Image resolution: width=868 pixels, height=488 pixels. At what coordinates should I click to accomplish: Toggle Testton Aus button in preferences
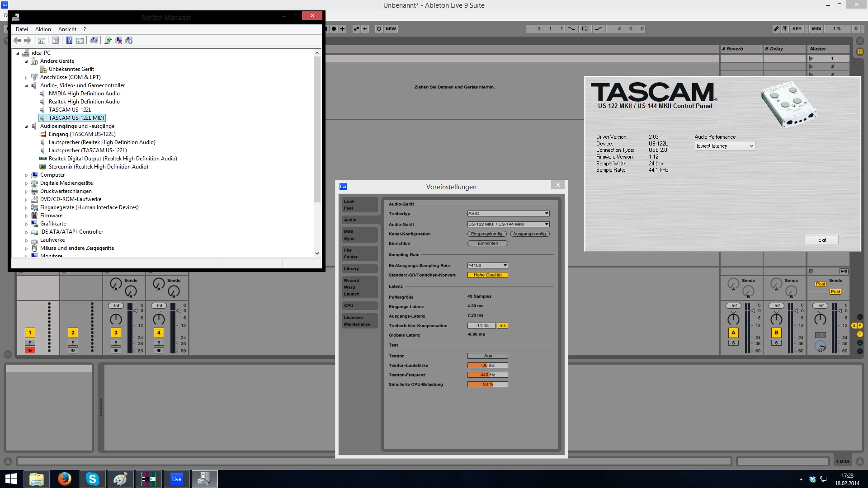[x=487, y=356]
